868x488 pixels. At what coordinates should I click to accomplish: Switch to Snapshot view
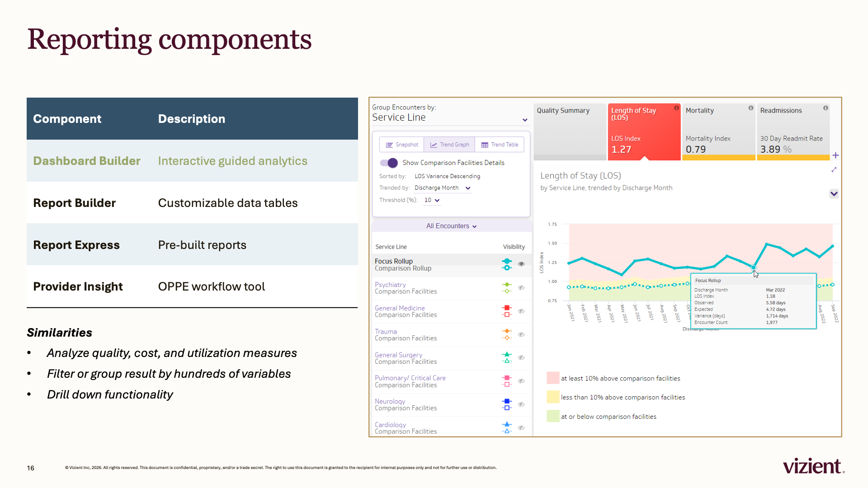click(402, 145)
